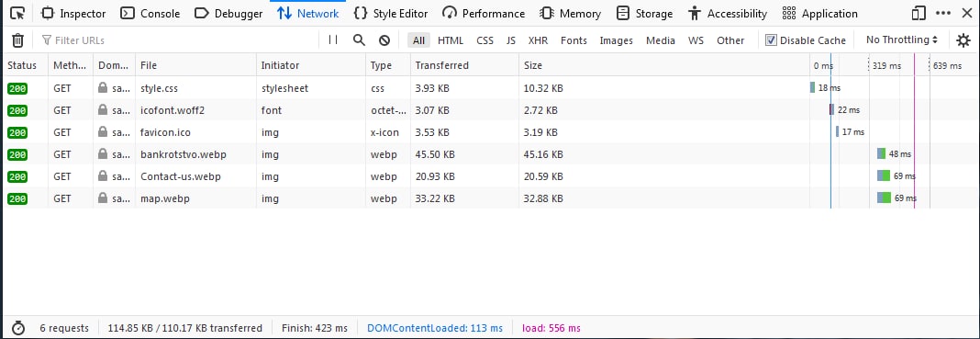Sort by the File column header

tap(195, 65)
